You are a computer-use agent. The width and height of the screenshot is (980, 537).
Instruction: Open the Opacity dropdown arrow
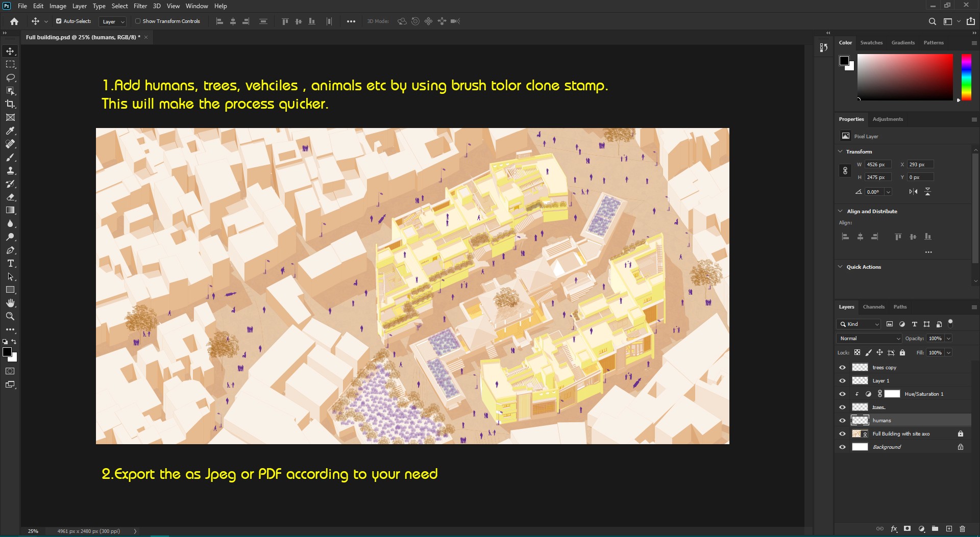(x=948, y=338)
